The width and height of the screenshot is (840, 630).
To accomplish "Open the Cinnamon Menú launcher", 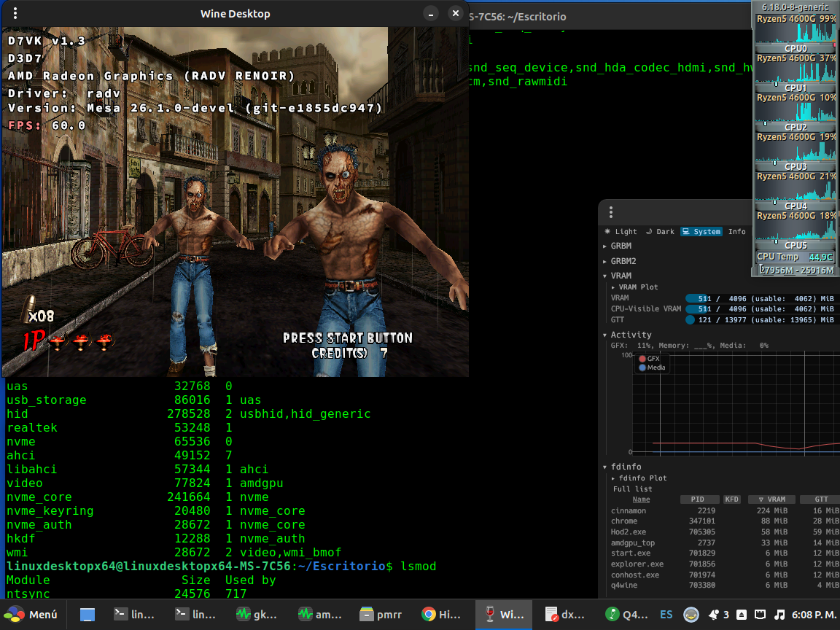I will [x=31, y=615].
